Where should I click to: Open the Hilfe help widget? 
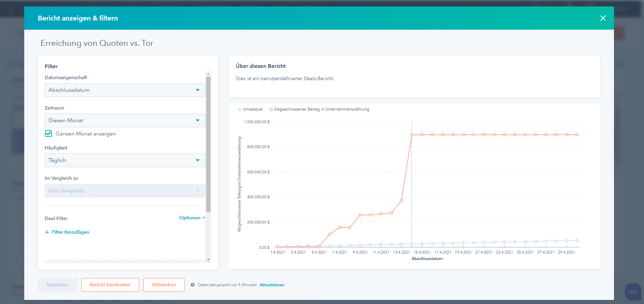click(633, 292)
